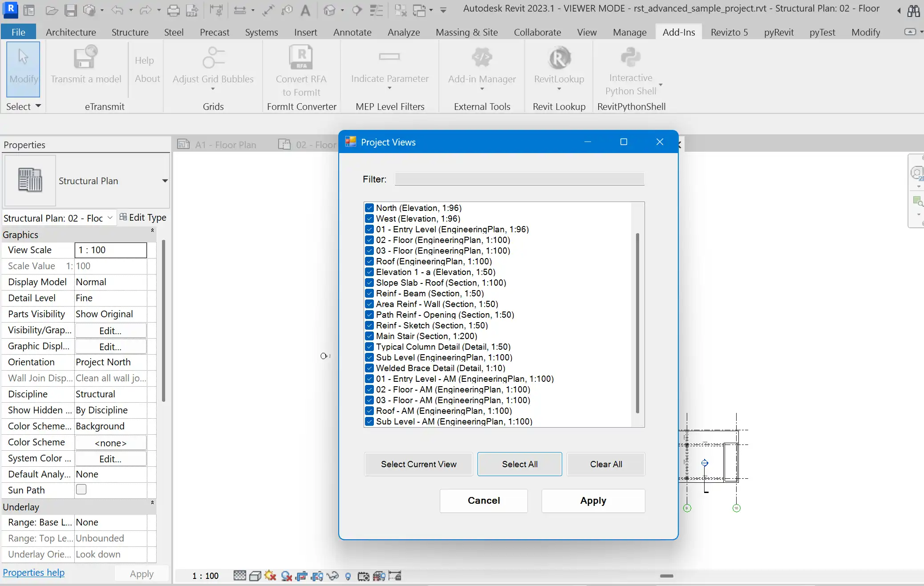924x586 pixels.
Task: Open the Structural Plan: 02 - Floor instance dropdown
Action: [110, 218]
